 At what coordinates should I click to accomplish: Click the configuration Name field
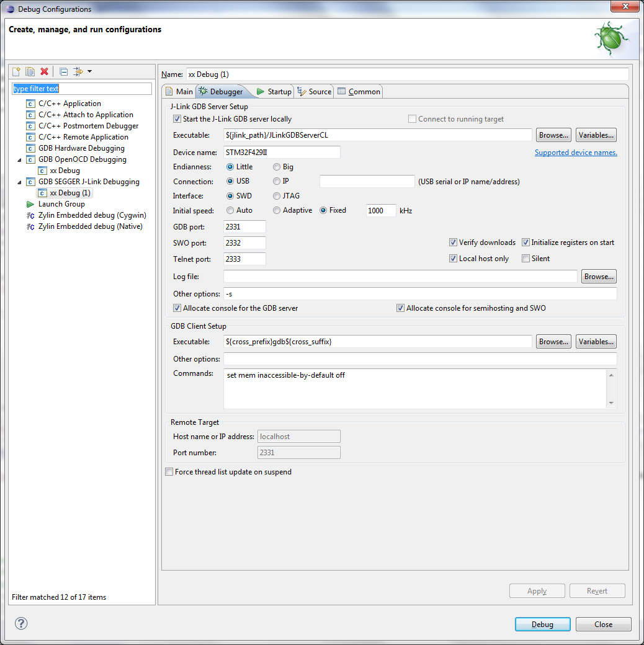[408, 74]
